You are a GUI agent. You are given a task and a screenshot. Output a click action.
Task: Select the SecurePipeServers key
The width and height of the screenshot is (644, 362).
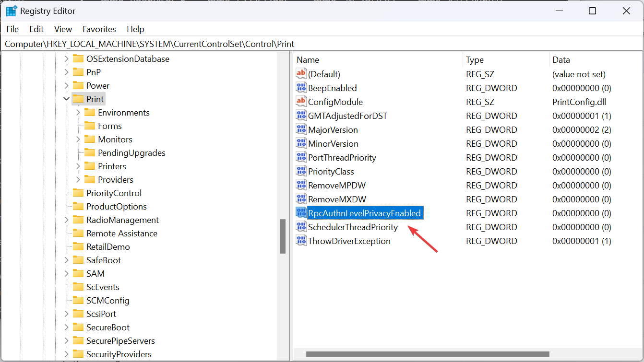tap(120, 340)
